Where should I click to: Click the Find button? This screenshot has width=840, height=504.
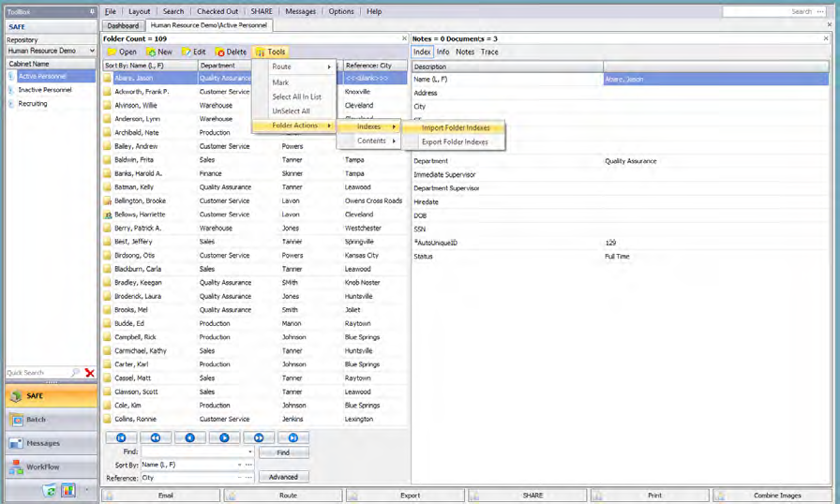[x=283, y=452]
